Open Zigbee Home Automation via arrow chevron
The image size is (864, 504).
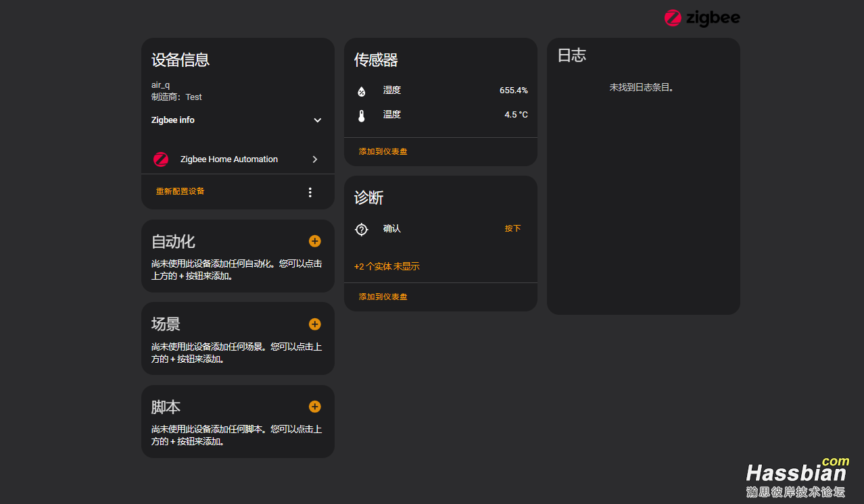click(x=315, y=159)
